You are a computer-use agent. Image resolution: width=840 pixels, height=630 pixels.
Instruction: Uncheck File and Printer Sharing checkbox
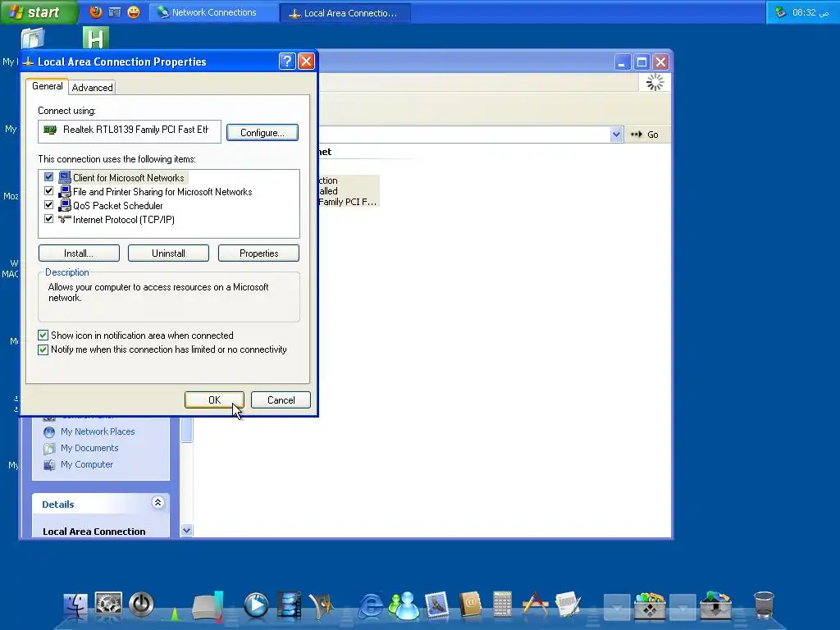pyautogui.click(x=48, y=190)
